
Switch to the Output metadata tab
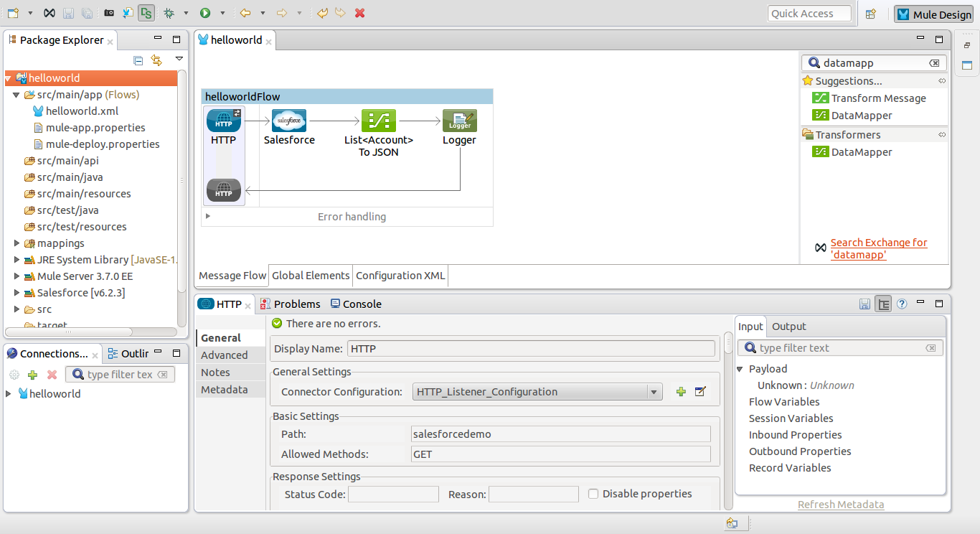pyautogui.click(x=789, y=327)
